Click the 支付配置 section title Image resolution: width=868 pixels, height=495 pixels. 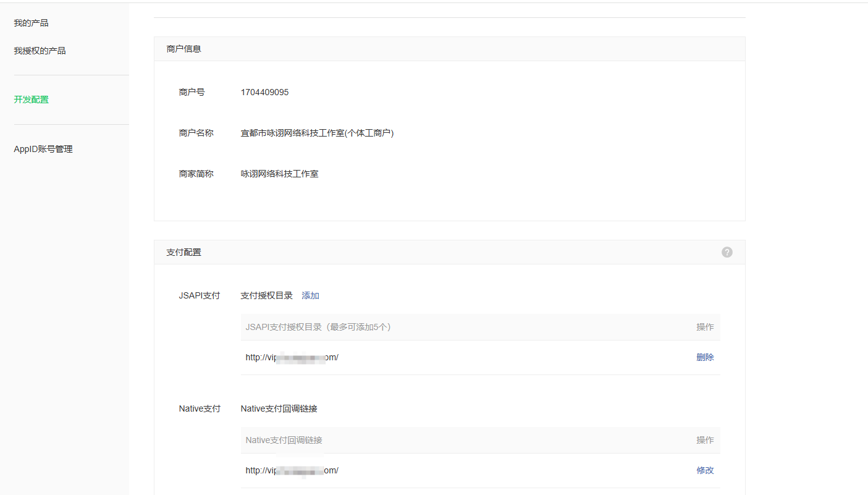pos(183,252)
